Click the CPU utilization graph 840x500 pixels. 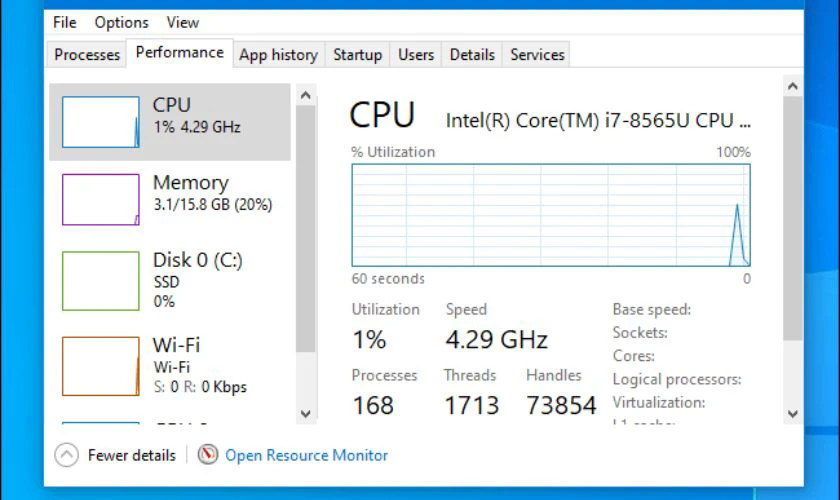(551, 215)
